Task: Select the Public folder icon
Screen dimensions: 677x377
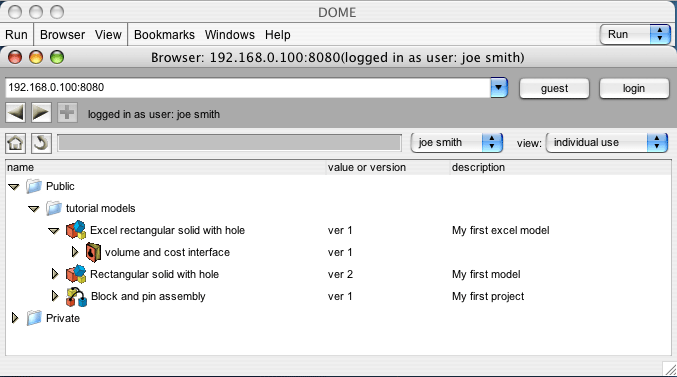Action: [x=34, y=186]
